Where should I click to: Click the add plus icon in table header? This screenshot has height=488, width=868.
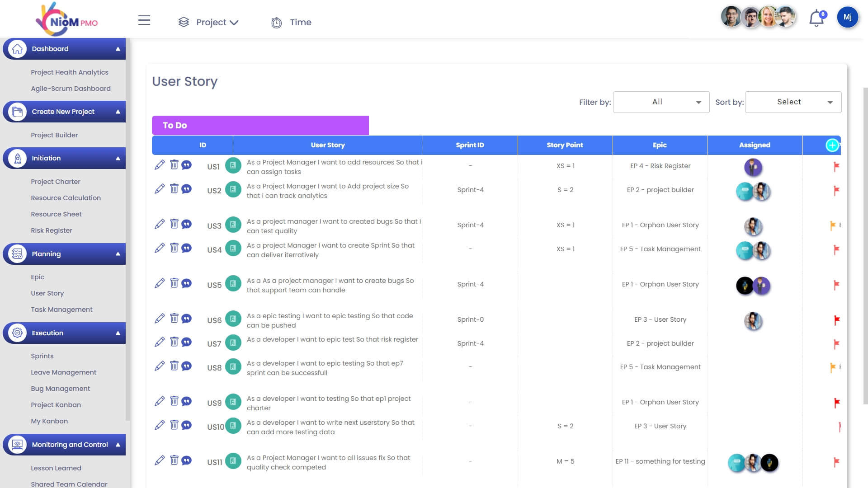tap(832, 145)
